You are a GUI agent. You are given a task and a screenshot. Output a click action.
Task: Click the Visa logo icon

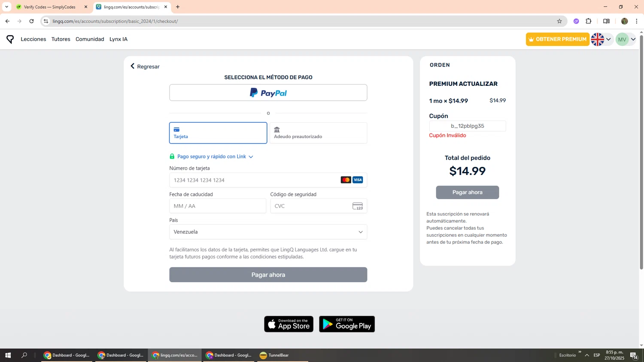click(x=358, y=180)
